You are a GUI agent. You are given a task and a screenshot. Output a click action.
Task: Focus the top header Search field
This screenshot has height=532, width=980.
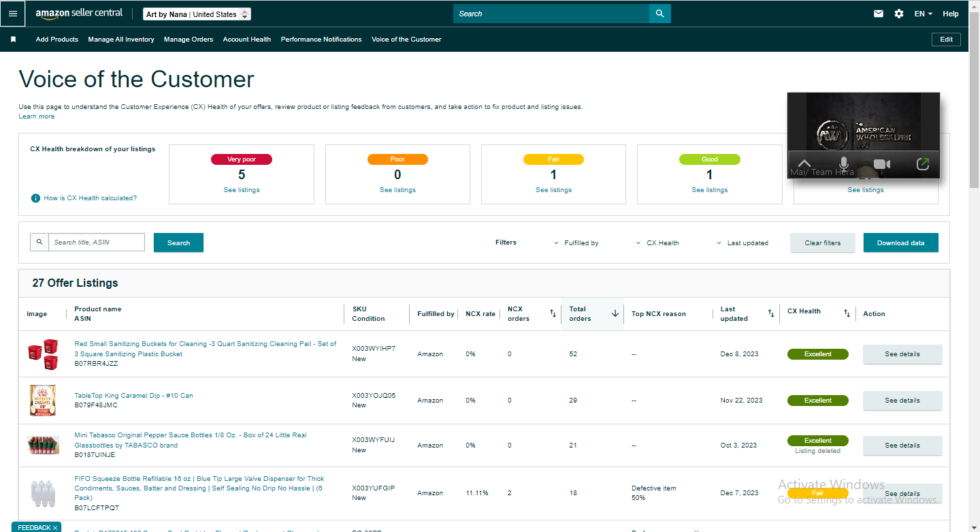pos(551,14)
